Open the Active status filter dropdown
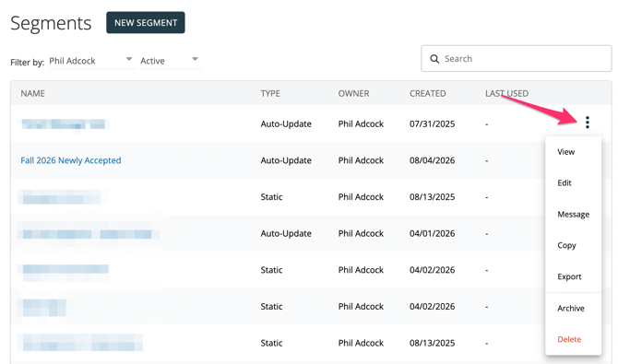618x364 pixels. (170, 61)
